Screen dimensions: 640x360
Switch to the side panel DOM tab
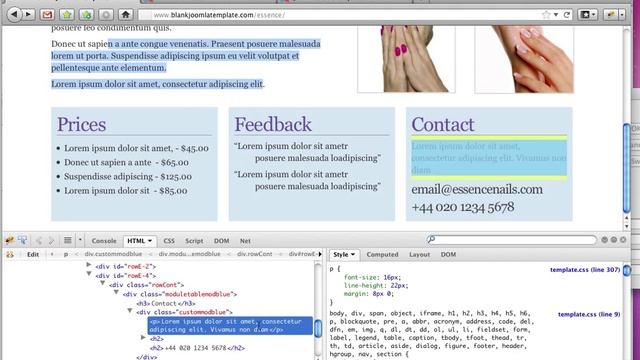click(x=448, y=254)
